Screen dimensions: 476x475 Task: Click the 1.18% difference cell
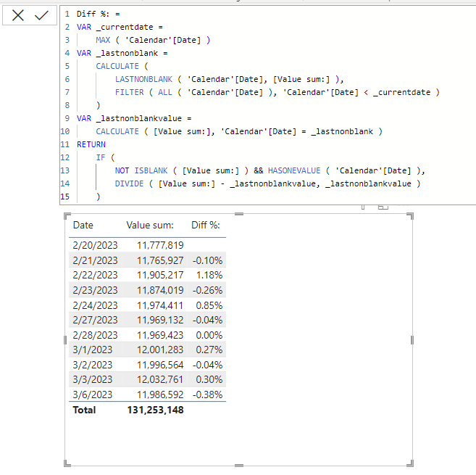(x=209, y=275)
